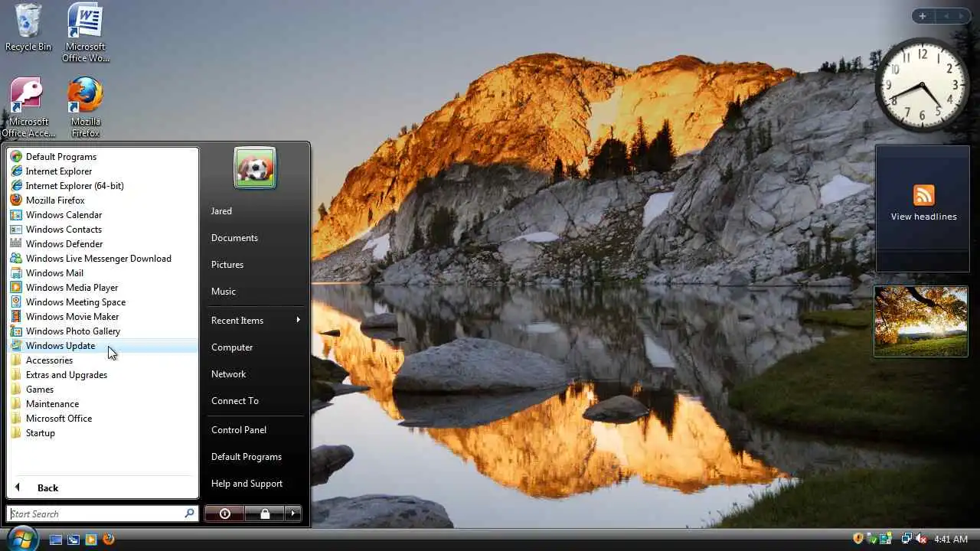Open Computer from the start menu
The image size is (980, 551).
255,347
